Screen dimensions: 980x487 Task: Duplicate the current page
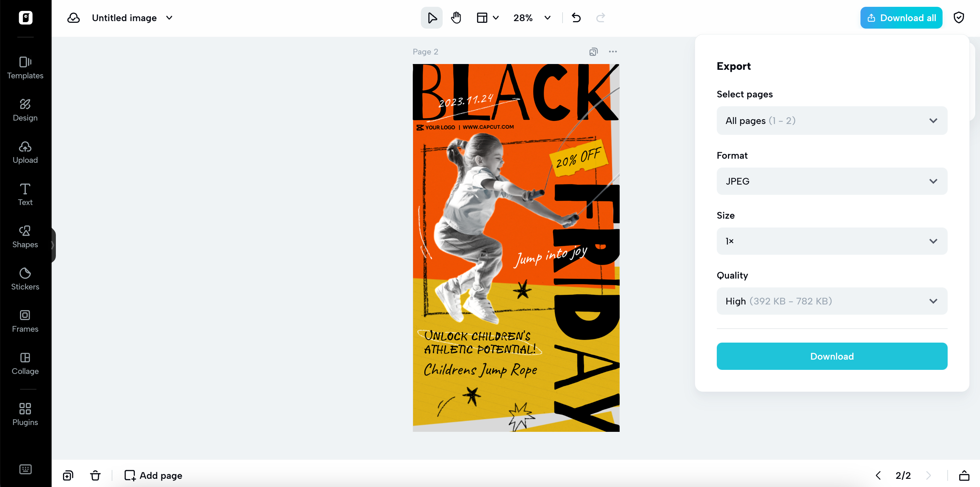(x=68, y=475)
